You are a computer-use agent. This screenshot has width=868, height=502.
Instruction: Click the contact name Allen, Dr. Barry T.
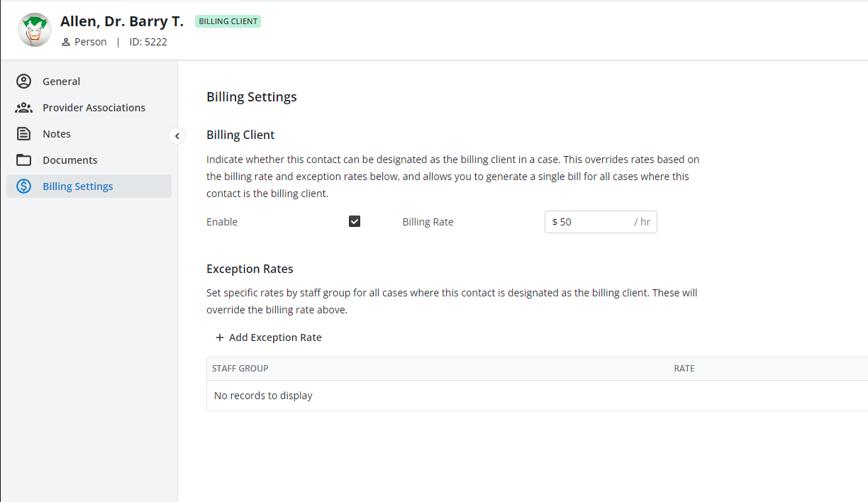tap(122, 21)
